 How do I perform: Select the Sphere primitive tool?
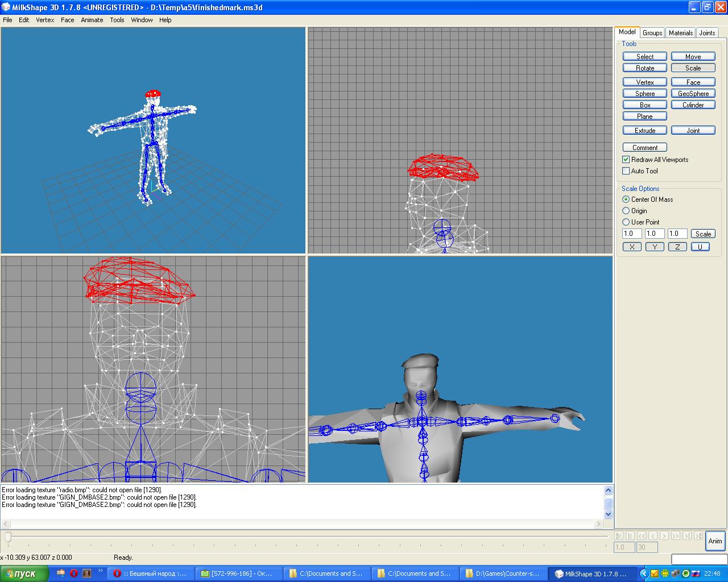644,94
